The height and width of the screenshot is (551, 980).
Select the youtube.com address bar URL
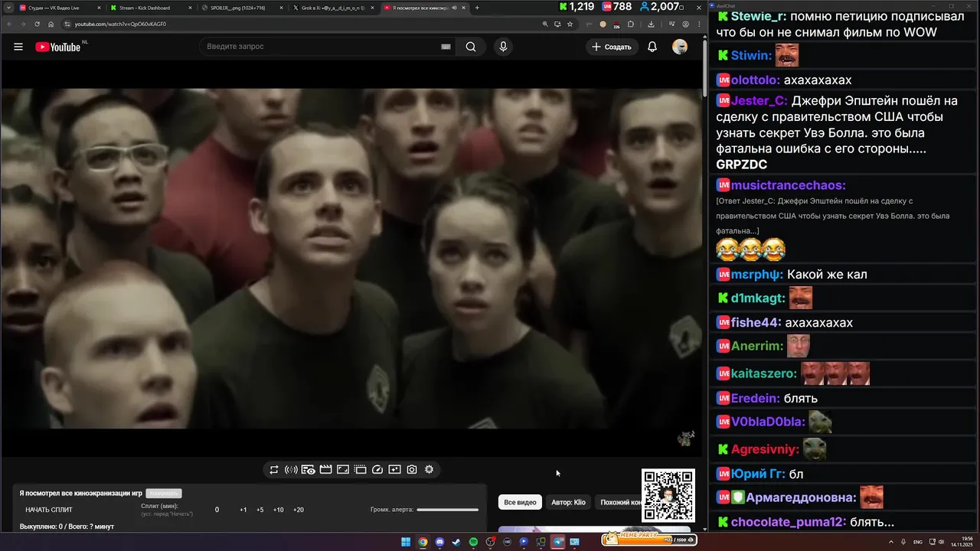[120, 24]
